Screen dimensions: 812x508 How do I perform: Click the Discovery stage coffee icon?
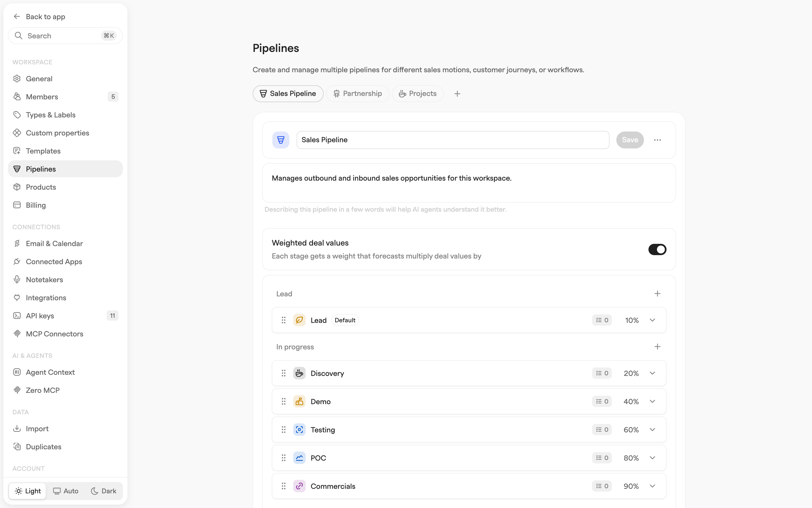coord(299,373)
